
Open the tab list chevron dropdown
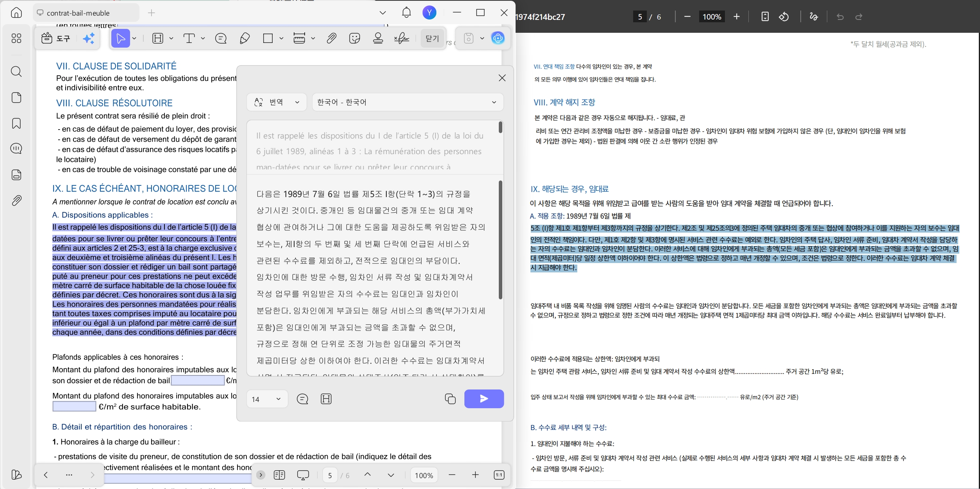click(383, 13)
